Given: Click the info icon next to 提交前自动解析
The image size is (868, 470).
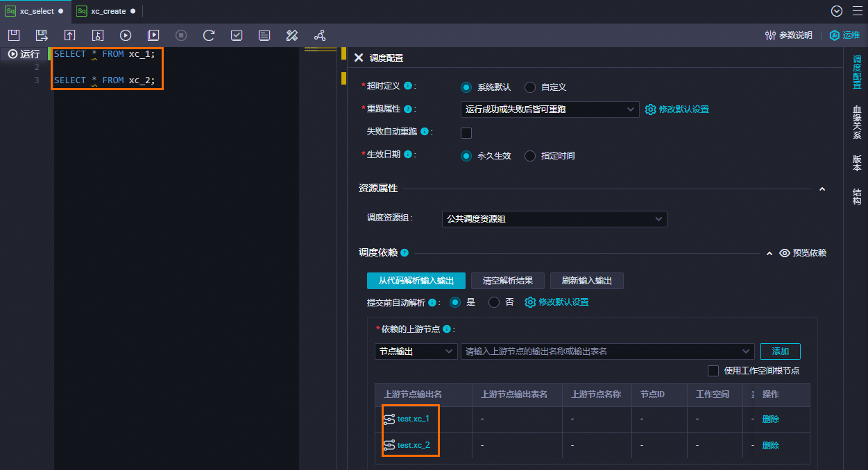Looking at the screenshot, I should pyautogui.click(x=432, y=303).
